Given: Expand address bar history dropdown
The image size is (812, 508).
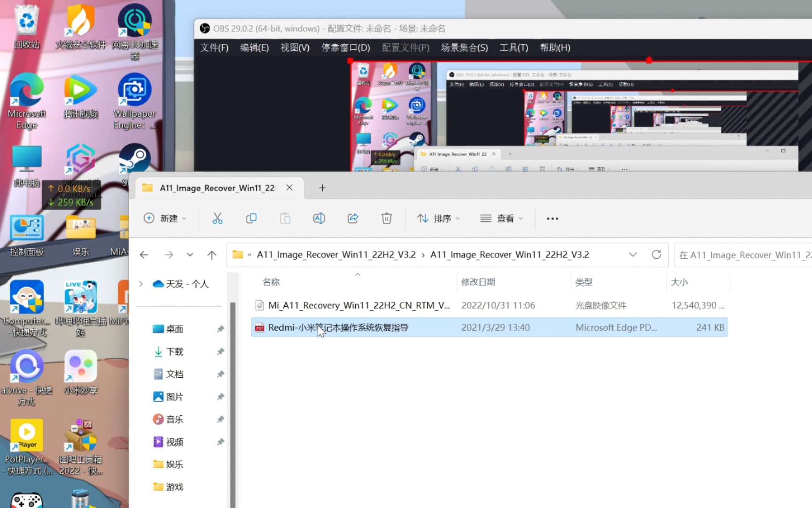Looking at the screenshot, I should 633,254.
